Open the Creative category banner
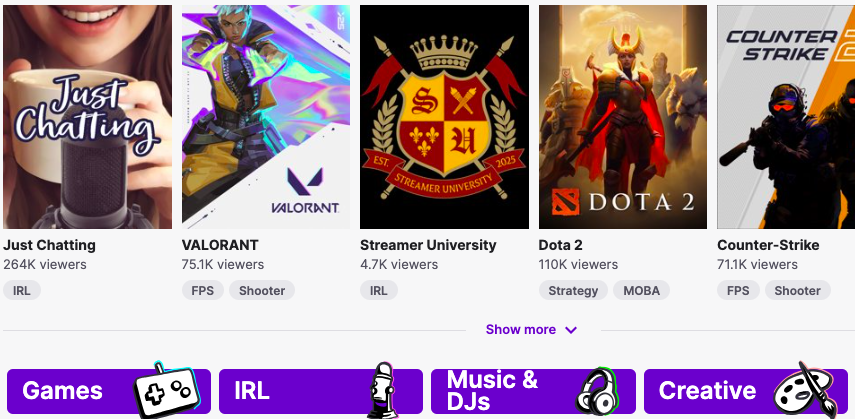 coord(746,391)
